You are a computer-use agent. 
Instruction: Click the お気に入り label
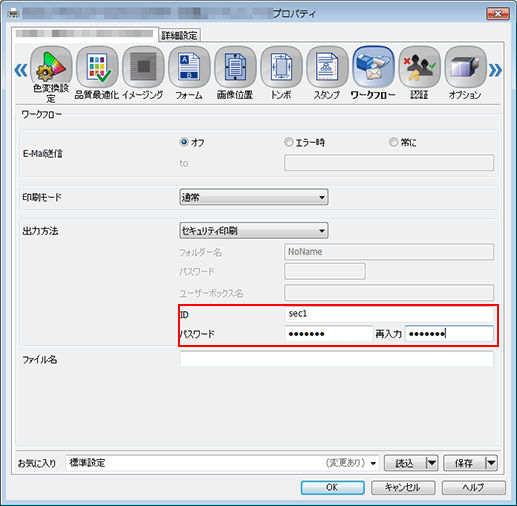[37, 463]
